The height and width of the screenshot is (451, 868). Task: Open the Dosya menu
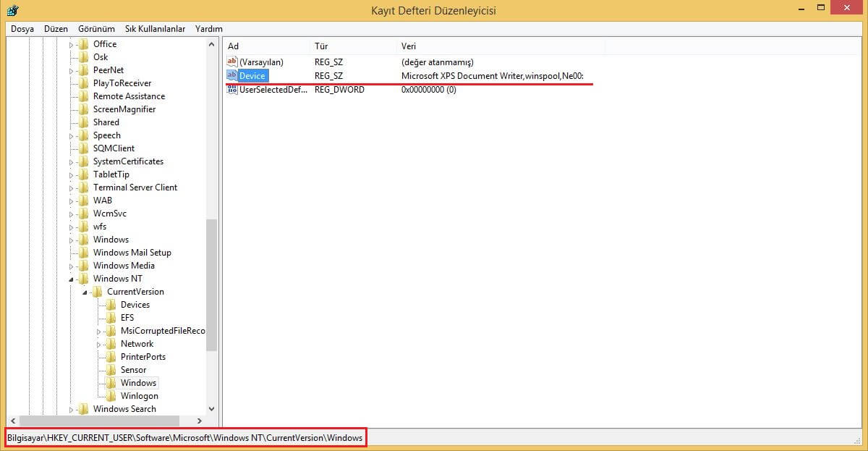coord(22,29)
